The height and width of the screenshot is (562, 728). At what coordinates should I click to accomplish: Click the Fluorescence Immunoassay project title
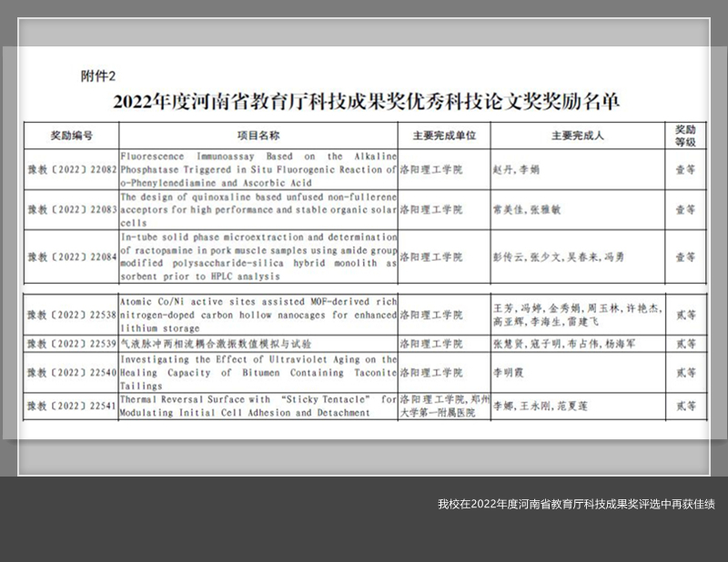pyautogui.click(x=258, y=170)
